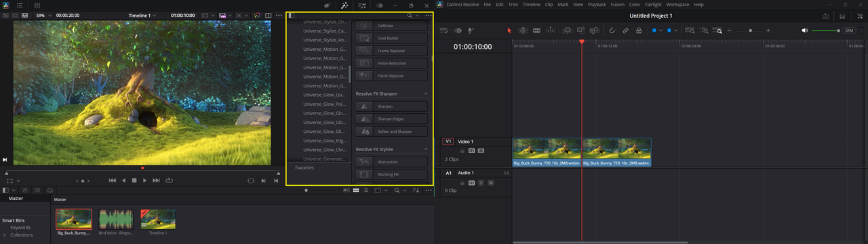Toggle Position Lock padlock icon

[638, 30]
